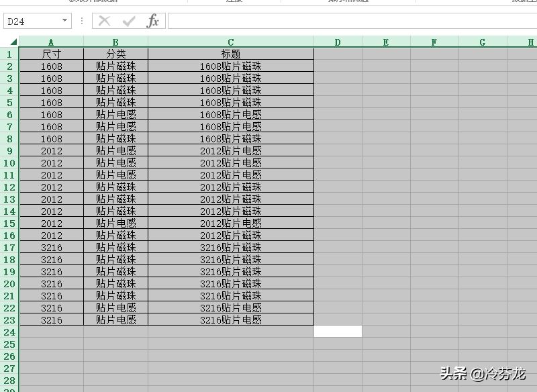Click cell A1 containing 尺寸
Viewport: 537px width, 392px height.
point(52,54)
